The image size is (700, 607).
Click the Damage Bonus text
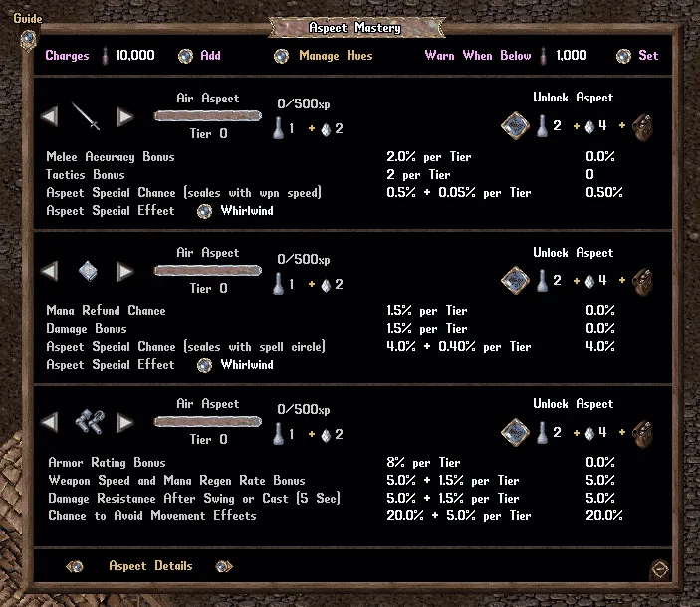tap(87, 329)
